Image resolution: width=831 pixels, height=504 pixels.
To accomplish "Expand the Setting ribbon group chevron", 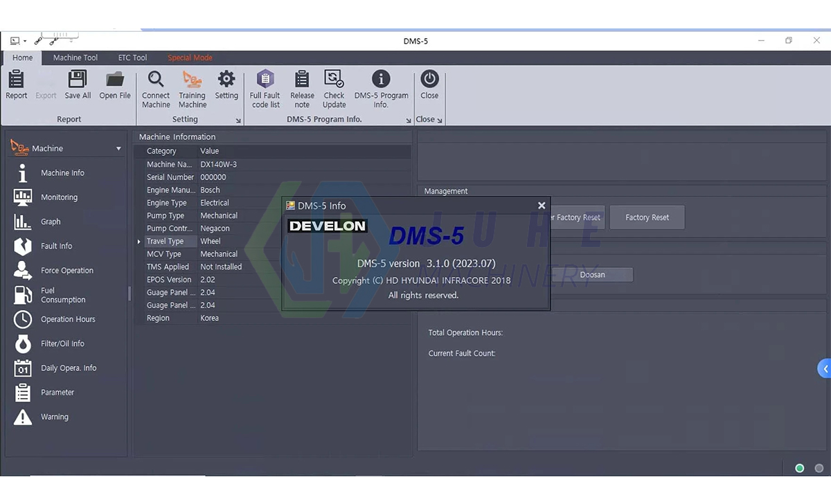I will [x=238, y=119].
